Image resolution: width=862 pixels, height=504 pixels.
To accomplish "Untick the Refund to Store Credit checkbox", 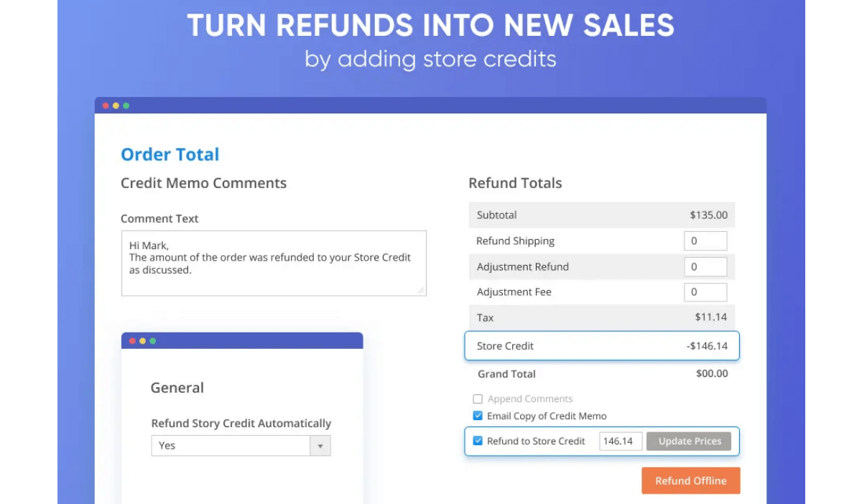I will tap(478, 441).
